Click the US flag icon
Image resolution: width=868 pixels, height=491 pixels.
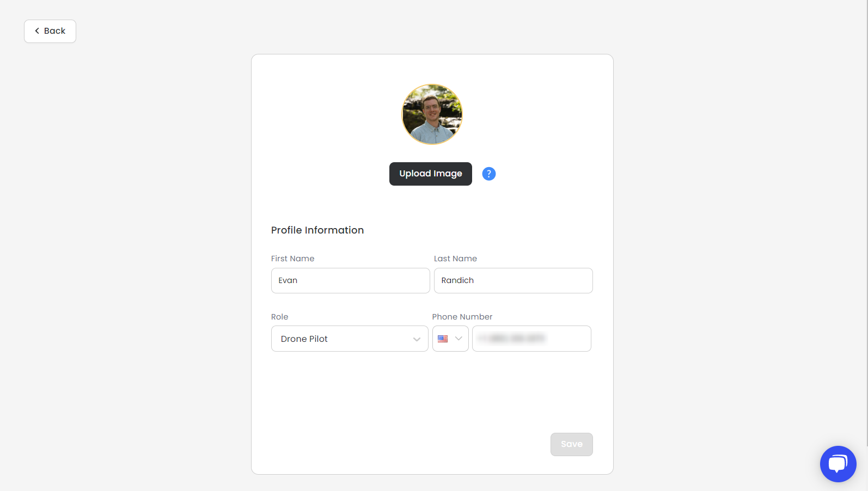[x=443, y=339]
